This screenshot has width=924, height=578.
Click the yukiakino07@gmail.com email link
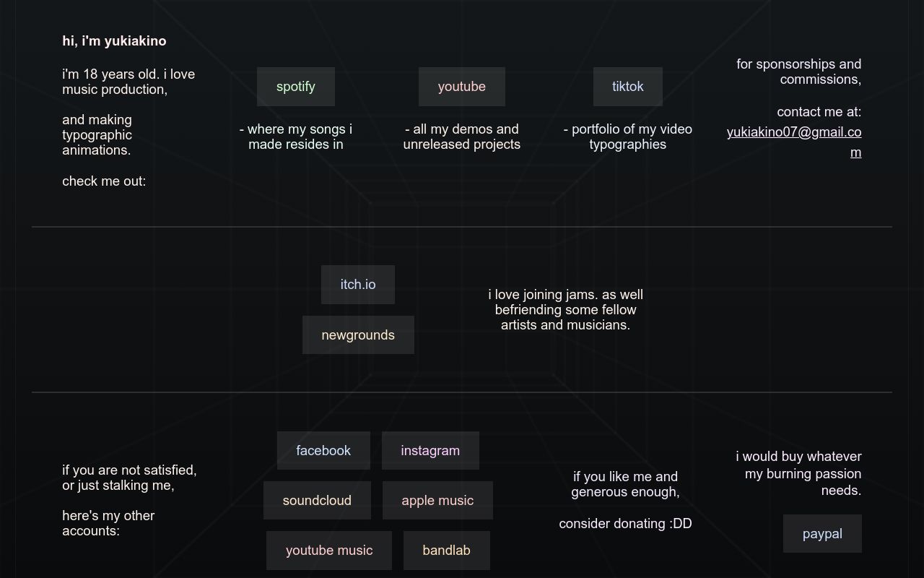pyautogui.click(x=793, y=133)
